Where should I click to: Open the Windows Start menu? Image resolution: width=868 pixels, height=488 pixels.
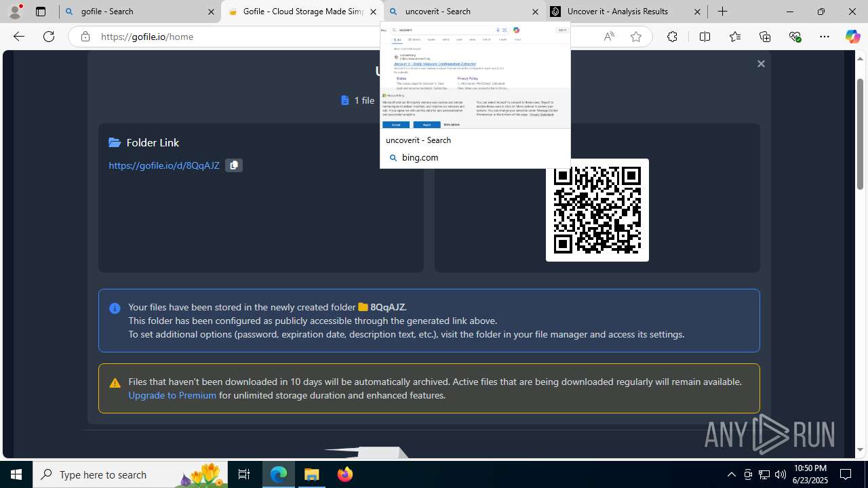[16, 474]
